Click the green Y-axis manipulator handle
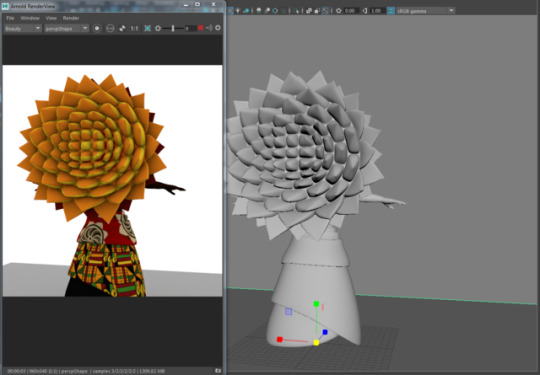 [316, 304]
